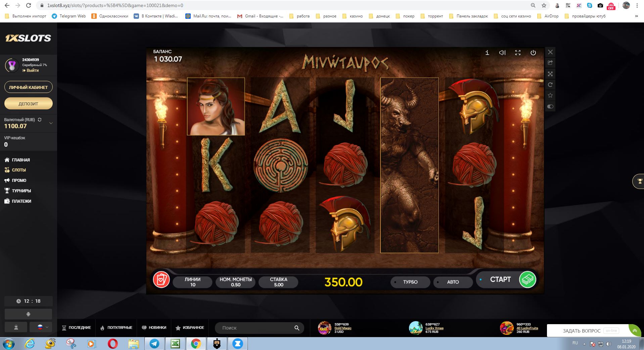644x350 pixels.
Task: Enter fullscreen via game's expand icon
Action: pos(518,53)
